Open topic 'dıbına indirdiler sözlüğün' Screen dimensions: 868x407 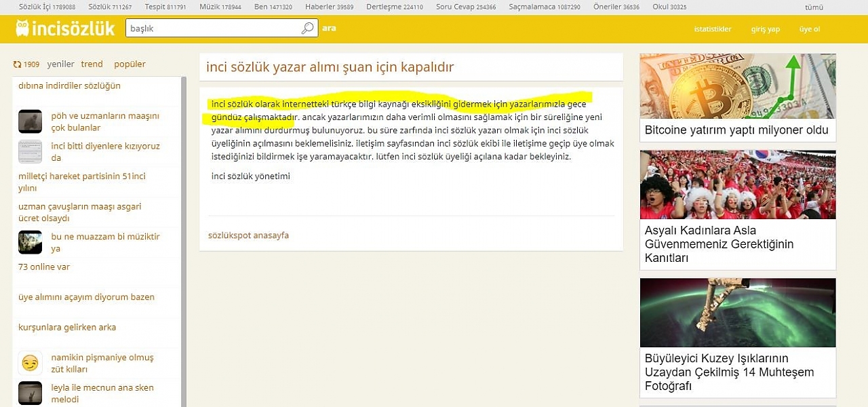point(70,86)
